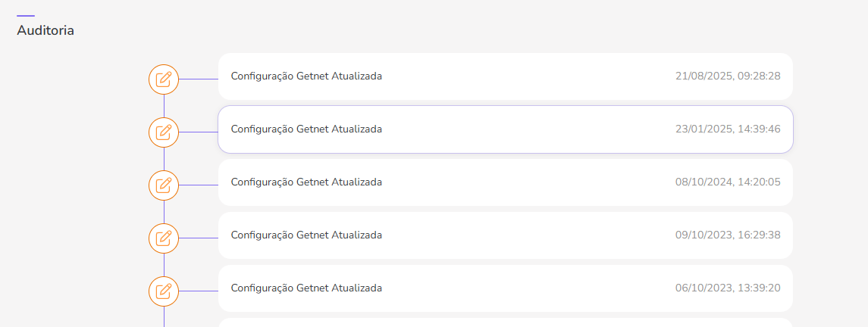Click the edit icon for the 06/10/2023 entry
The width and height of the screenshot is (868, 327).
163,291
